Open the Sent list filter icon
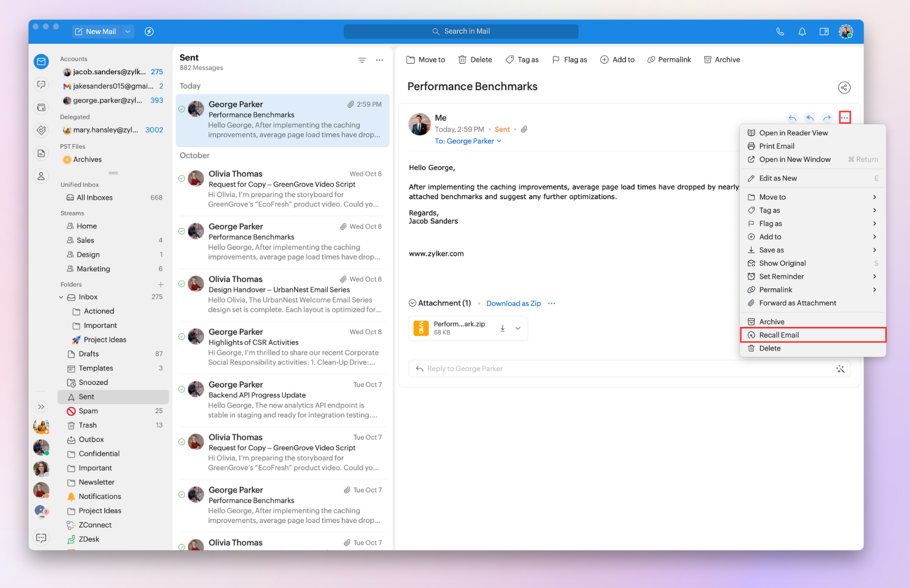 pyautogui.click(x=362, y=60)
